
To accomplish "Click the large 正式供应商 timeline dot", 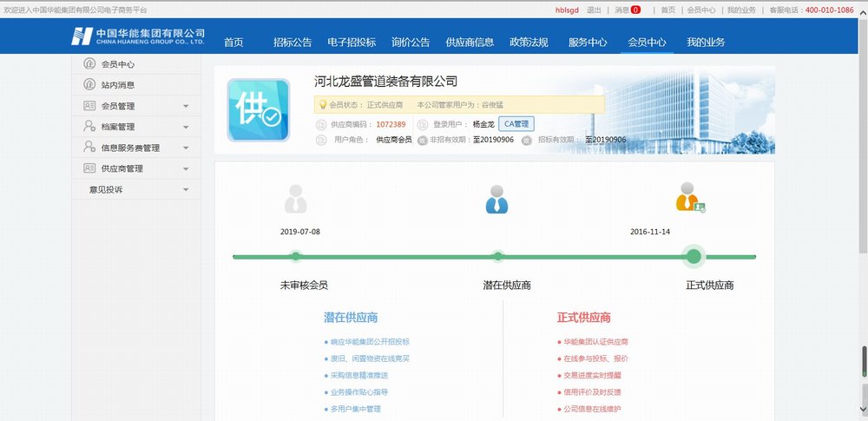I will pos(694,256).
